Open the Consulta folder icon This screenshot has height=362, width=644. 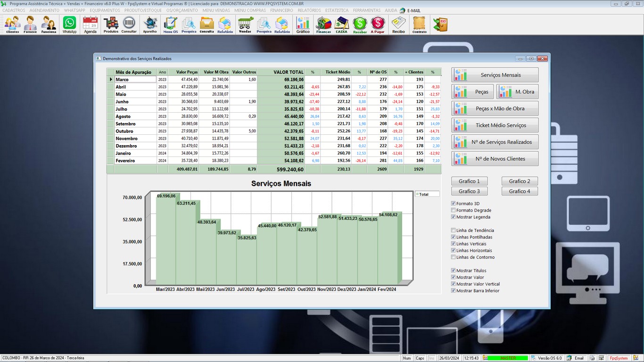pos(206,25)
